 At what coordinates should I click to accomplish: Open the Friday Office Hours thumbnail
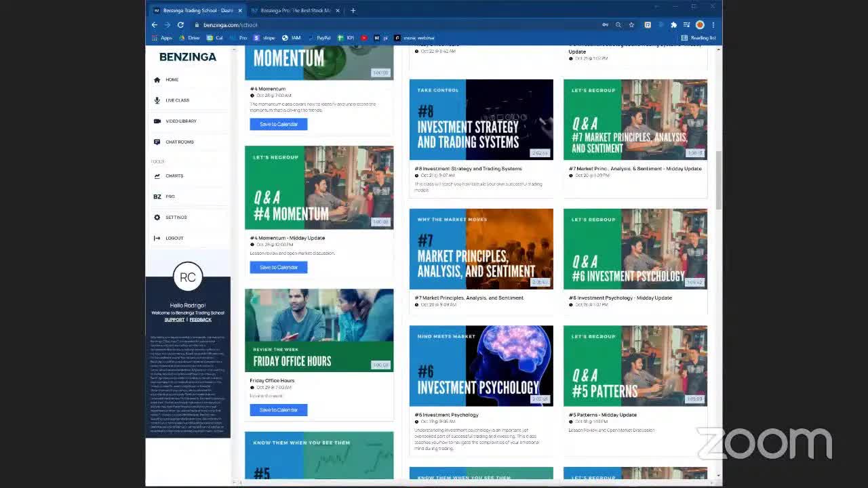coord(319,331)
